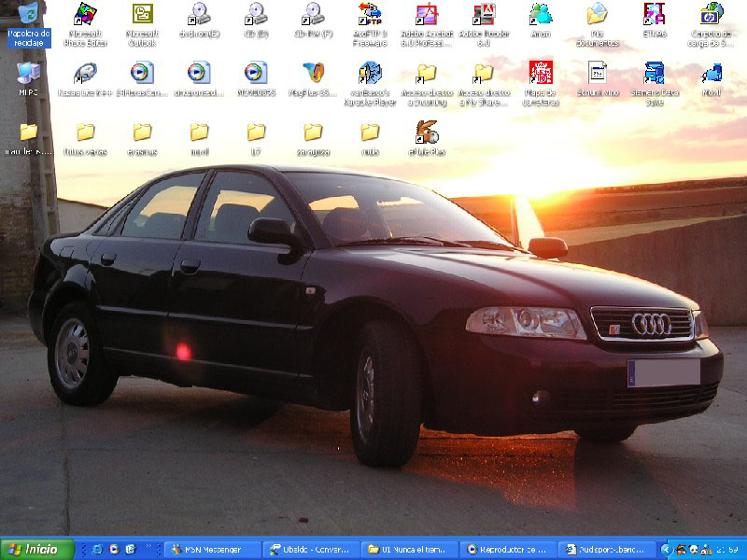This screenshot has height=560, width=747.
Task: Select the Adobe Acrobat 6.0 Professional shortcut
Action: [427, 24]
